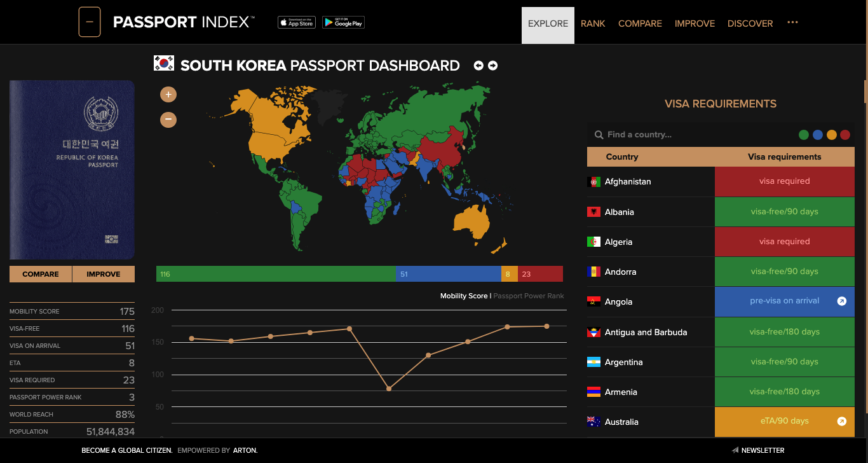
Task: Click the Angola flag icon
Action: click(x=593, y=302)
